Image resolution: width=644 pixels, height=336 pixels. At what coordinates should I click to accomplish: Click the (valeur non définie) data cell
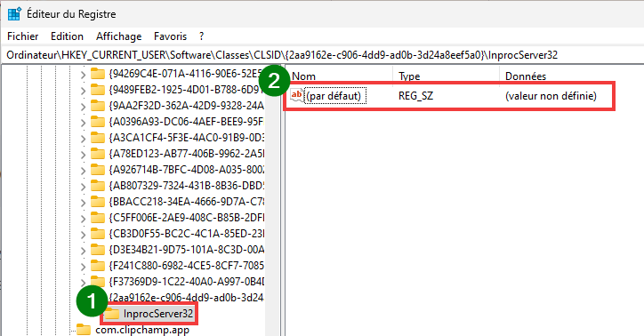click(551, 96)
